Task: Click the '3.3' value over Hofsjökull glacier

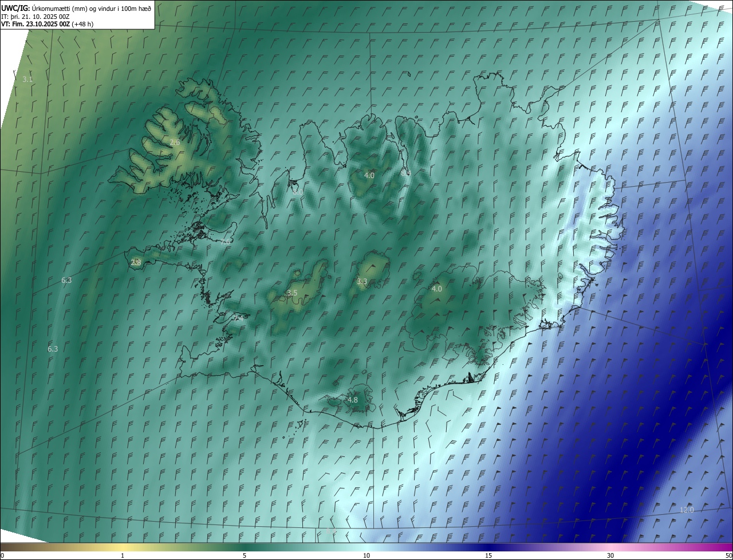Action: point(362,282)
